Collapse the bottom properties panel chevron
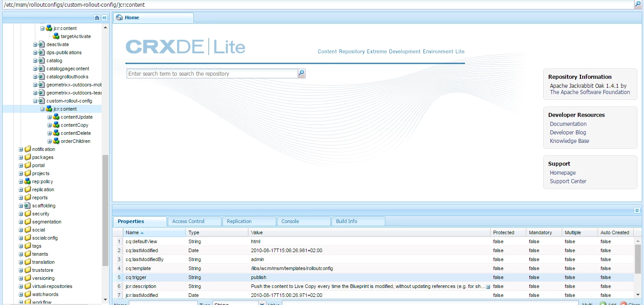644x305 pixels. [x=637, y=210]
